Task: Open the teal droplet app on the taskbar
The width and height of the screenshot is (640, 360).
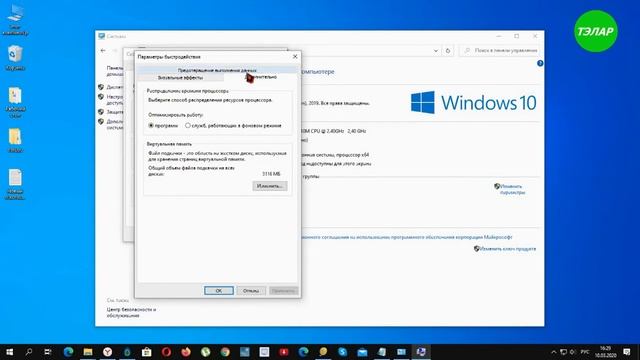Action: [x=127, y=352]
